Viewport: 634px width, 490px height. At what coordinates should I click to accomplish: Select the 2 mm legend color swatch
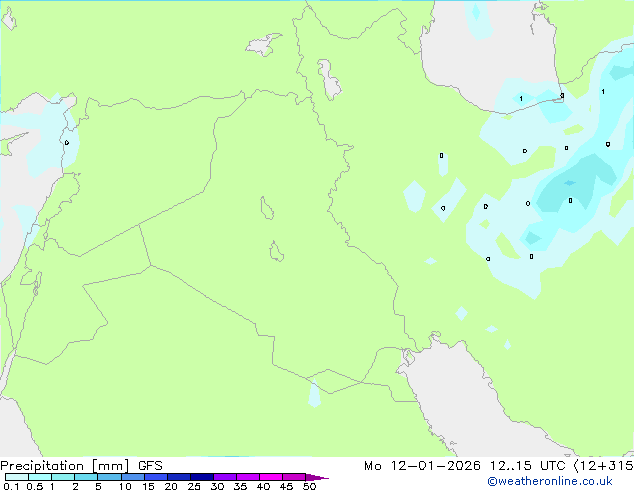pos(86,477)
